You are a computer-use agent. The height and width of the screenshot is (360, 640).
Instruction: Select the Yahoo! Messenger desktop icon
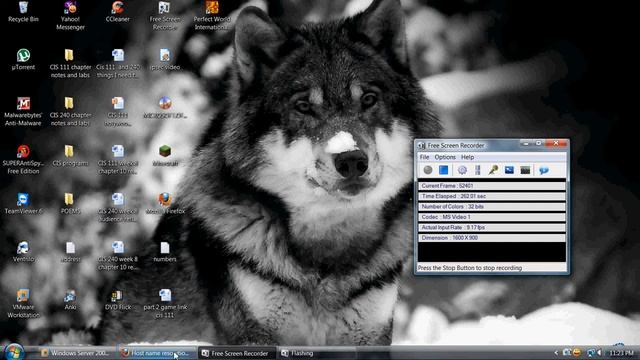[x=70, y=16]
